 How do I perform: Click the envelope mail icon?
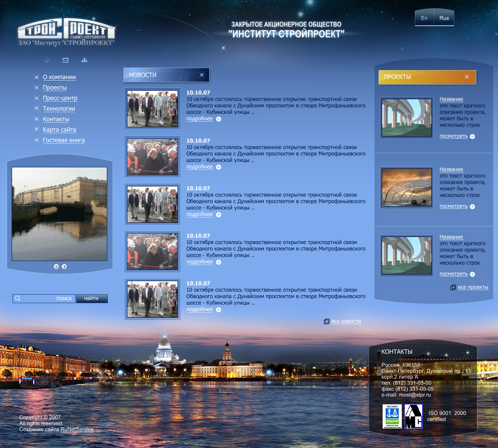coord(65,60)
